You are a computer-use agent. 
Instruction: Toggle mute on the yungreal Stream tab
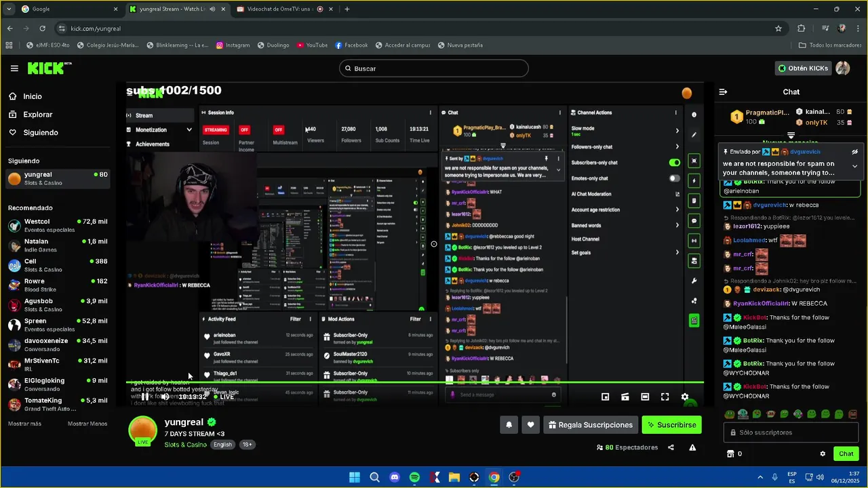tap(212, 9)
